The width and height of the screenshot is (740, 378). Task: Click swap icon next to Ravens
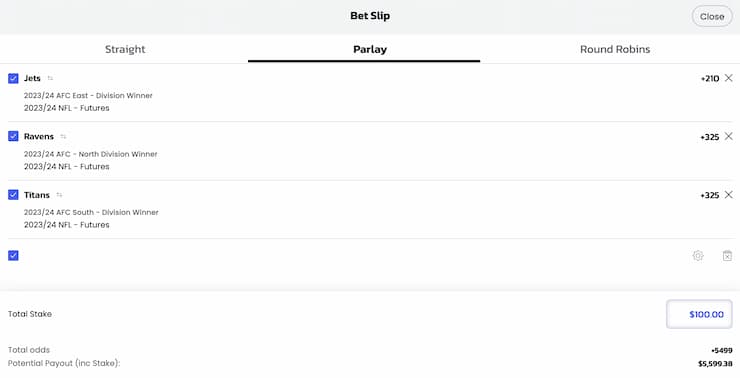coord(63,137)
